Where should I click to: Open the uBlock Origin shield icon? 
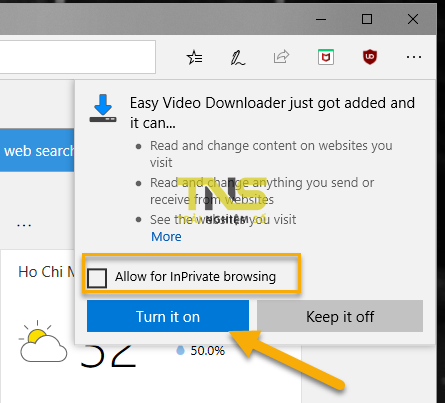coord(370,57)
